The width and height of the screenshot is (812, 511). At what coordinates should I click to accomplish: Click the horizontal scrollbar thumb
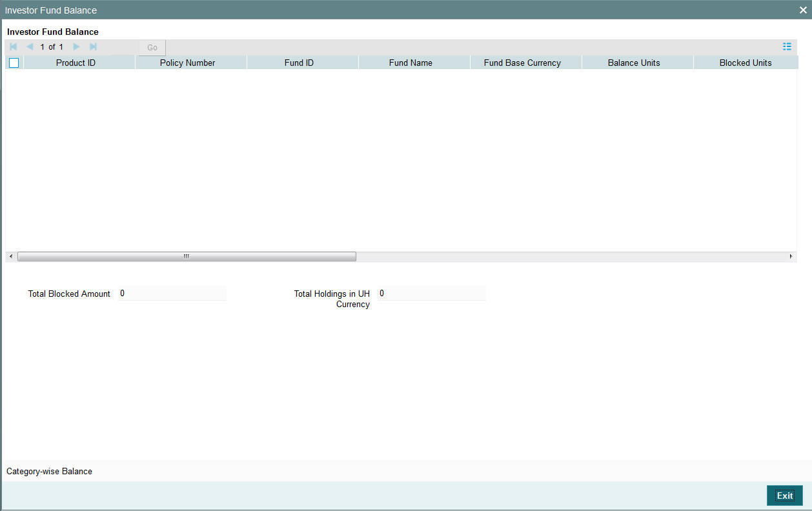click(187, 257)
